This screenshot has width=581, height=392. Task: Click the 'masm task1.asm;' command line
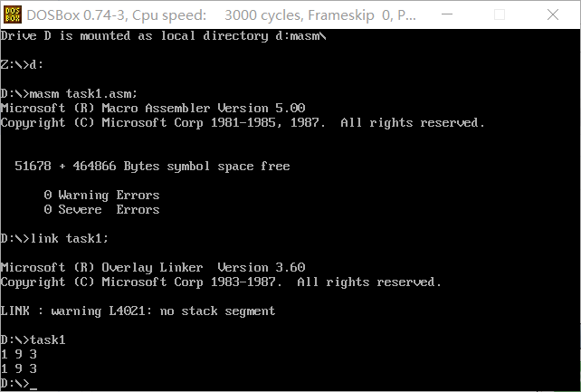pos(69,94)
